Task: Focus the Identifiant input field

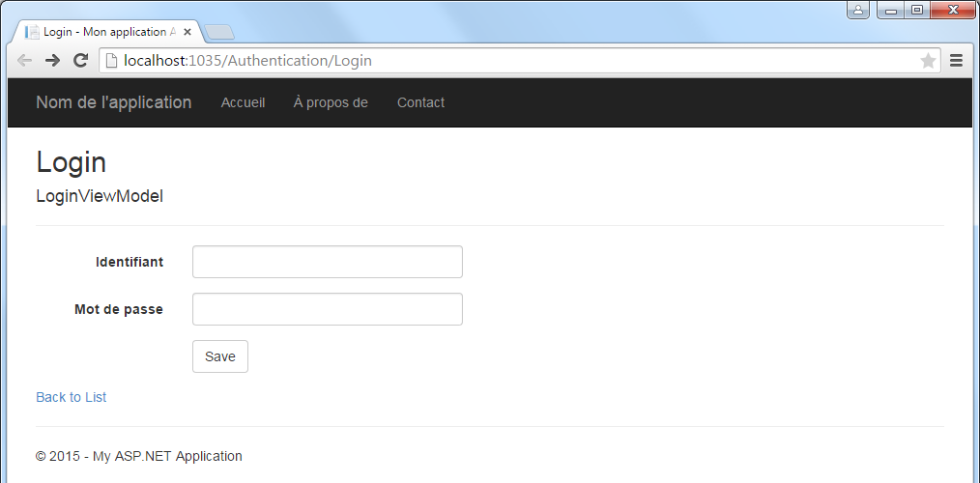Action: [328, 262]
